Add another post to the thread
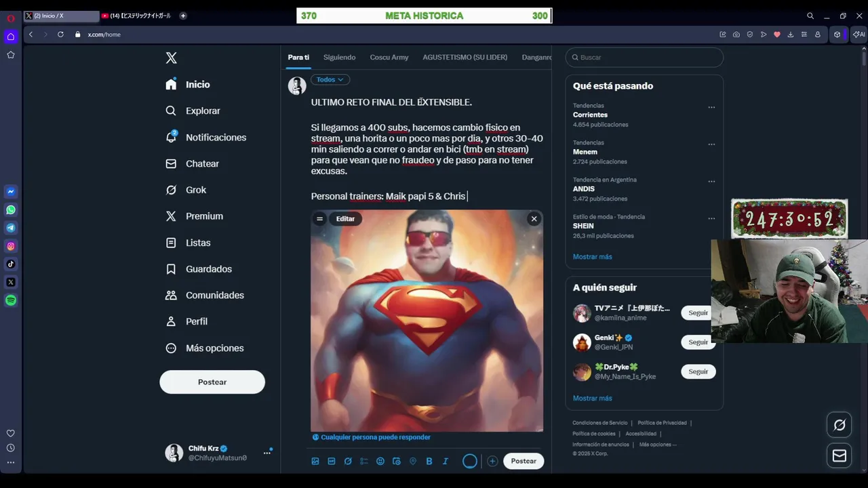This screenshot has height=488, width=868. [492, 461]
